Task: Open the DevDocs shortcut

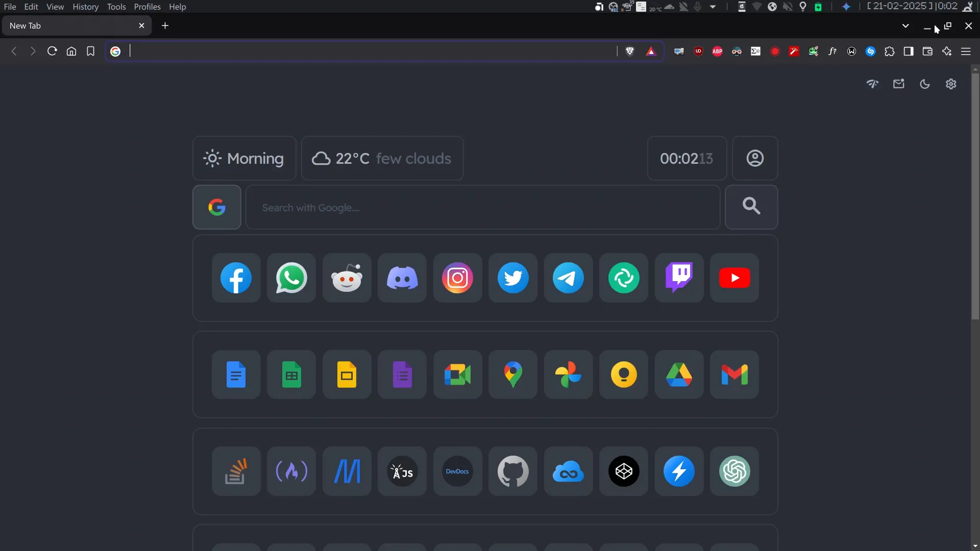Action: 458,471
